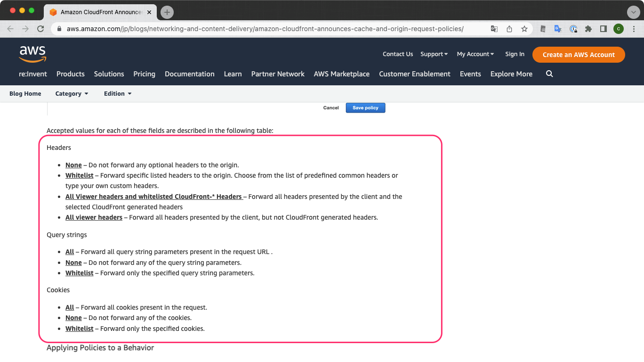Open the Documentation menu item
644x362 pixels.
[x=190, y=74]
